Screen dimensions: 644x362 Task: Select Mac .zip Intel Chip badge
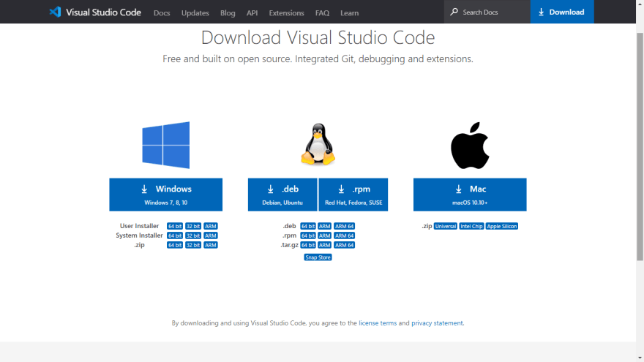click(471, 226)
